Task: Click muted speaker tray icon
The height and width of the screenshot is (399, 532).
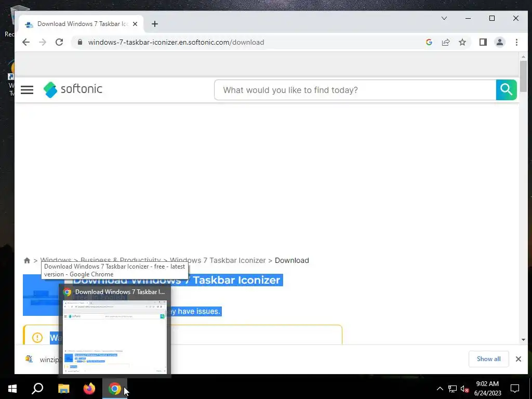Action: coord(464,389)
